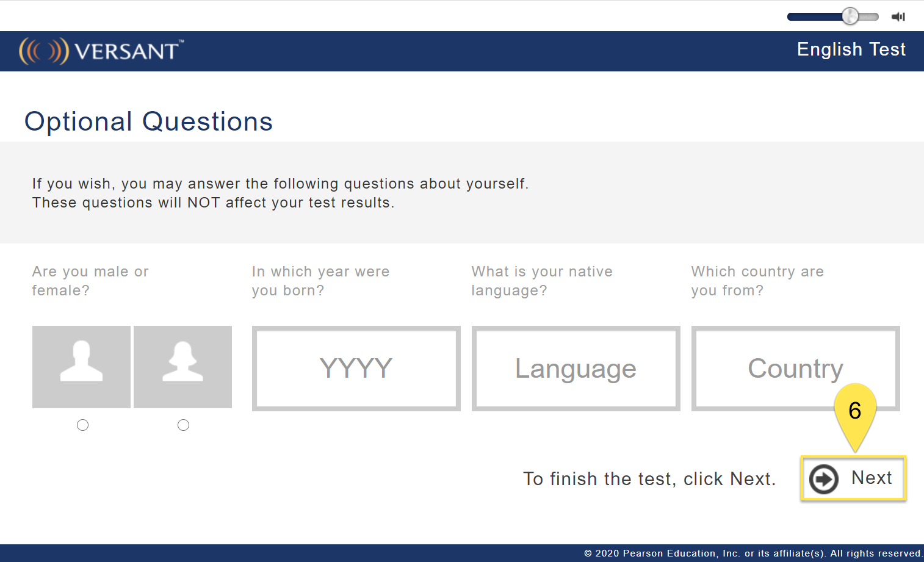Click the Optional Questions heading
The height and width of the screenshot is (562, 924).
tap(148, 121)
